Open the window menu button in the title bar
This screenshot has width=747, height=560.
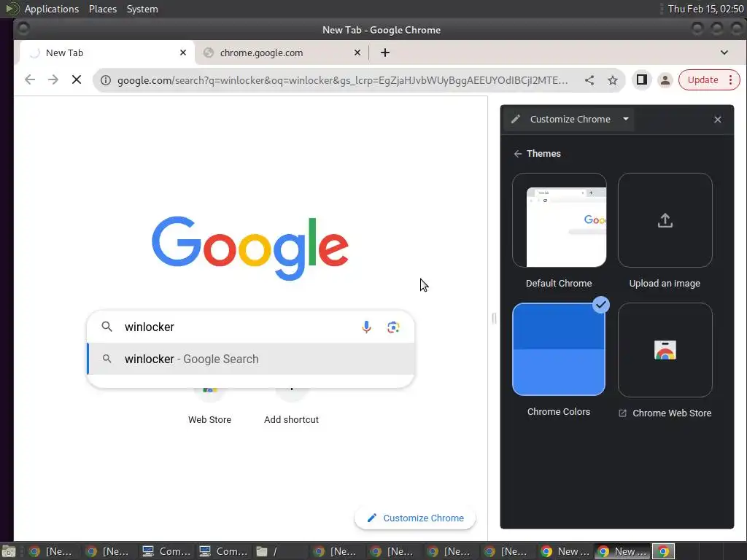click(23, 29)
